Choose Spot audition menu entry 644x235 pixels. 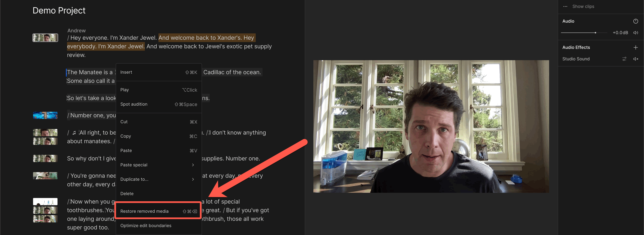coord(158,104)
